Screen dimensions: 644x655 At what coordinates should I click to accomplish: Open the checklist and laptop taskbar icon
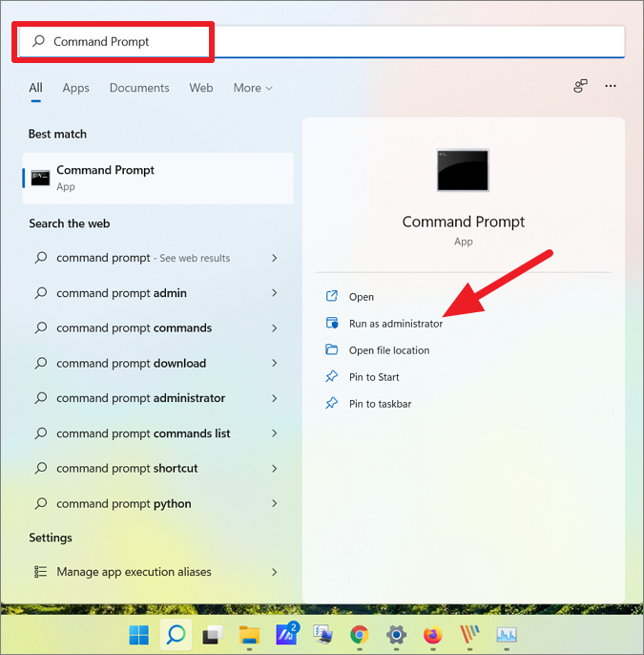click(323, 635)
